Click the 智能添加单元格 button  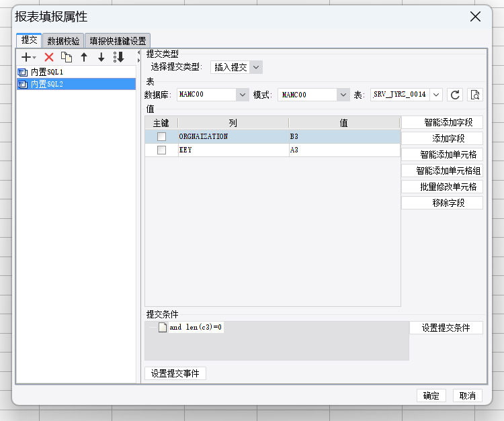pyautogui.click(x=442, y=154)
